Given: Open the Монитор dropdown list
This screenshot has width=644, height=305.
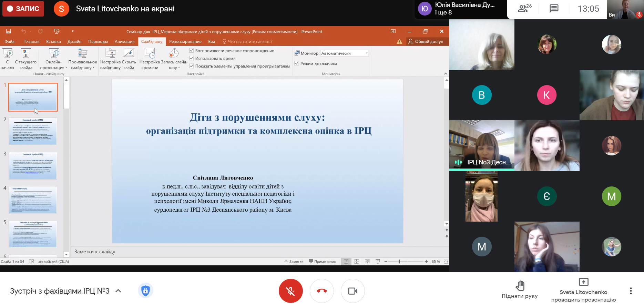Looking at the screenshot, I should point(367,53).
